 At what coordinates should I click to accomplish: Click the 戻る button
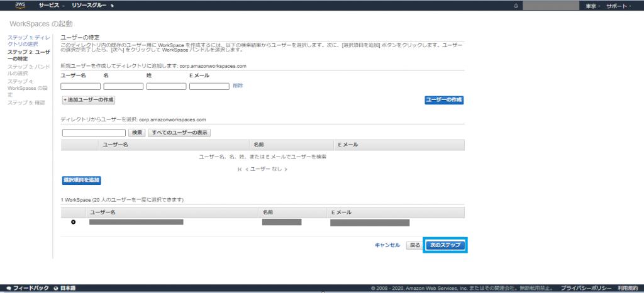(415, 245)
